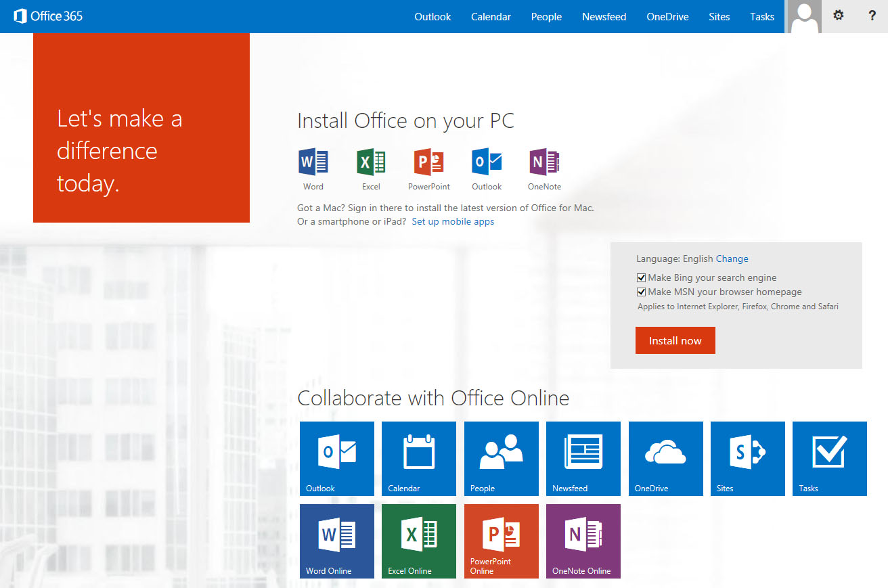The height and width of the screenshot is (588, 888).
Task: Uncheck Make MSN your browser homepage
Action: 641,292
